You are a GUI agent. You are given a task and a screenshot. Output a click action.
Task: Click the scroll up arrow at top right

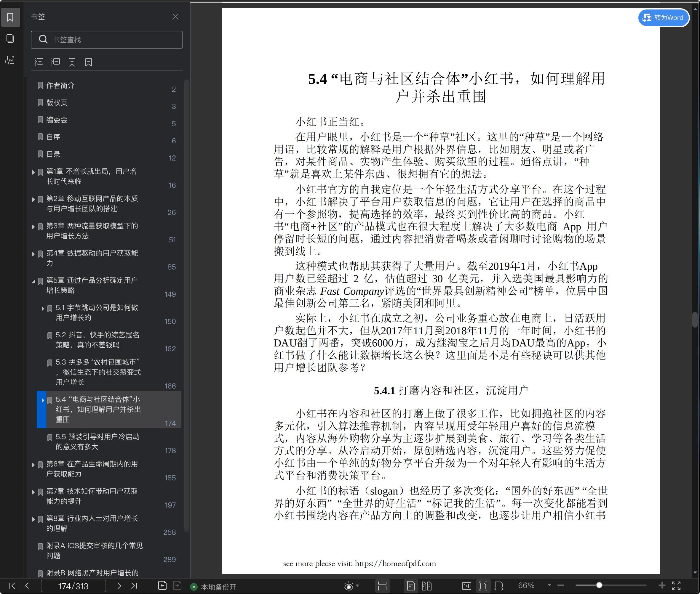695,9
